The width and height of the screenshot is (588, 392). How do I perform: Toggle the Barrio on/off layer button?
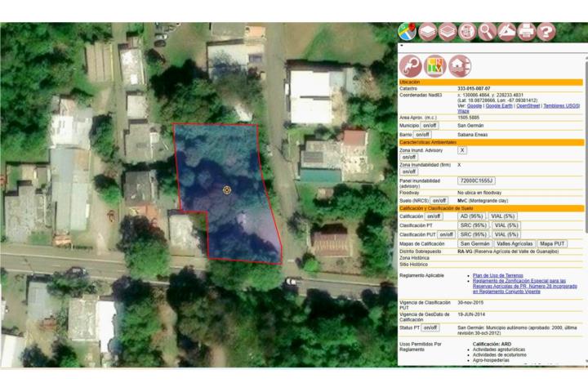(x=422, y=134)
